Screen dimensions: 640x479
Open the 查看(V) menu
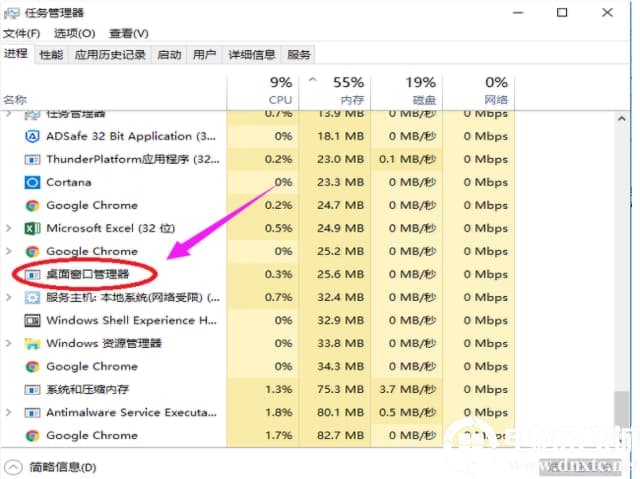point(129,33)
